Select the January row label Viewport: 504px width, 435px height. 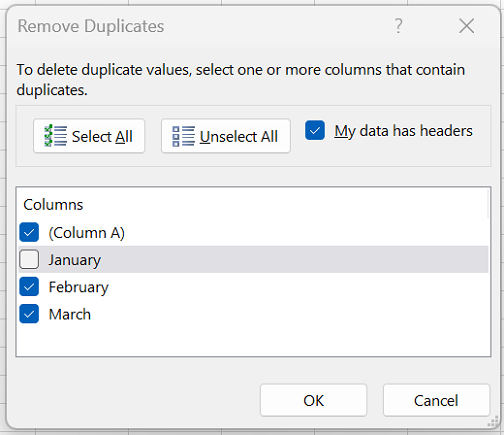click(x=75, y=260)
